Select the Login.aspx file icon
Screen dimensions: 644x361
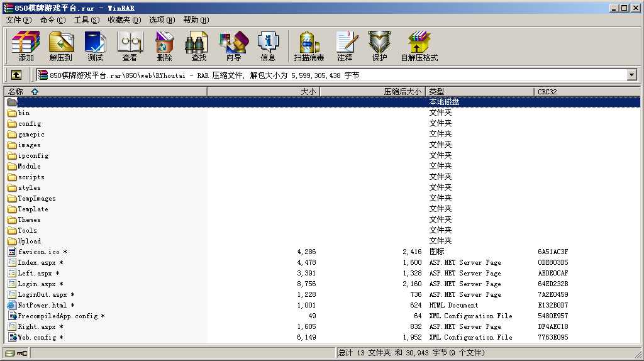point(12,284)
